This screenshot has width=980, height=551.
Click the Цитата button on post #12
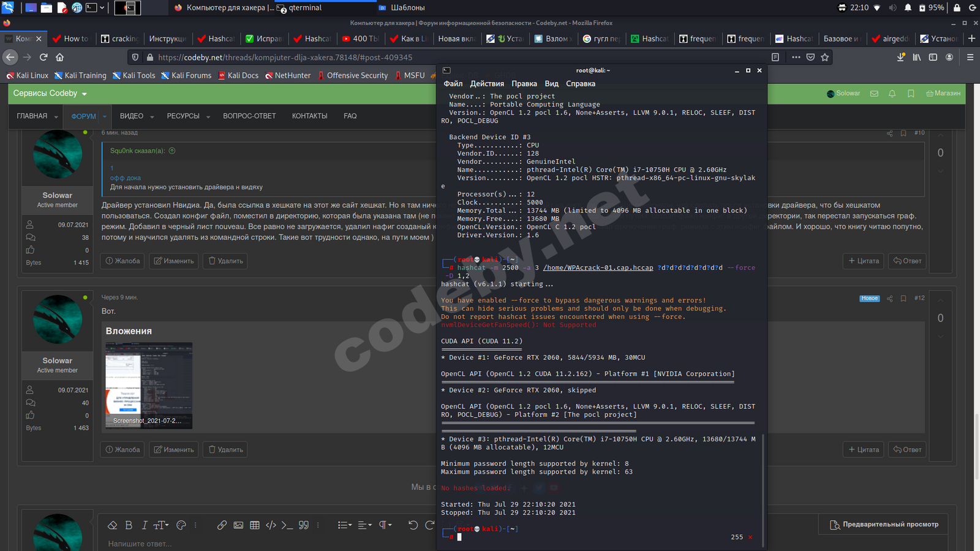tap(864, 449)
